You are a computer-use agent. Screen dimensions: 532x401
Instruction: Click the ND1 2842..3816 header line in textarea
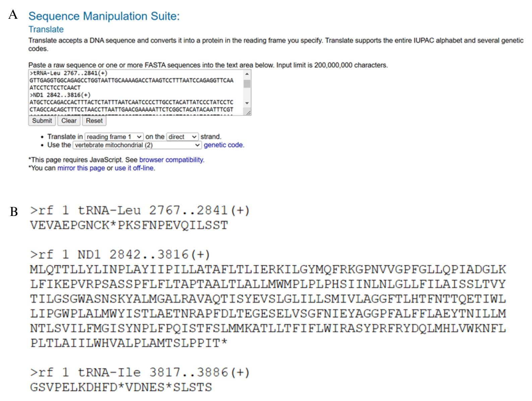tap(60, 95)
